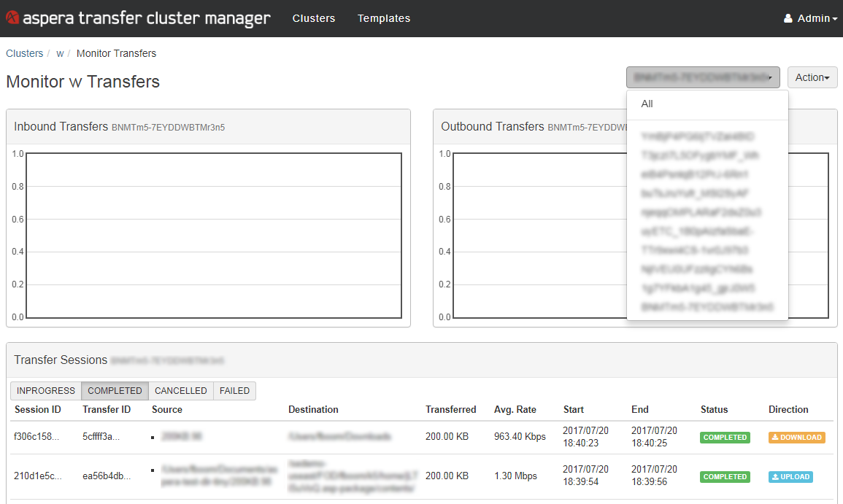Click transfer ID ea56b4db in the table
Screen dimensions: 843x504
[107, 476]
